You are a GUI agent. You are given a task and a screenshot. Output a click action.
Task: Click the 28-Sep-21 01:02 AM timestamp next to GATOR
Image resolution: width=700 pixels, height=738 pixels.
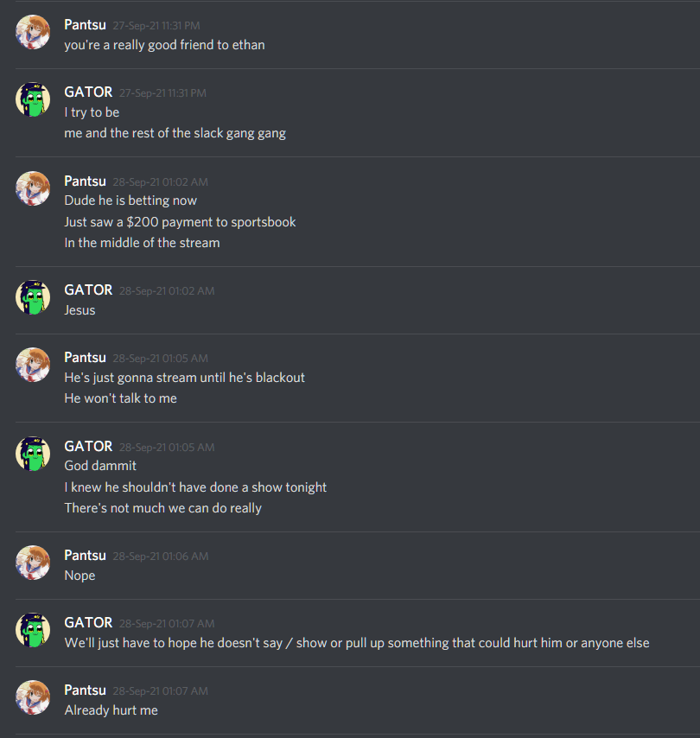click(x=167, y=291)
